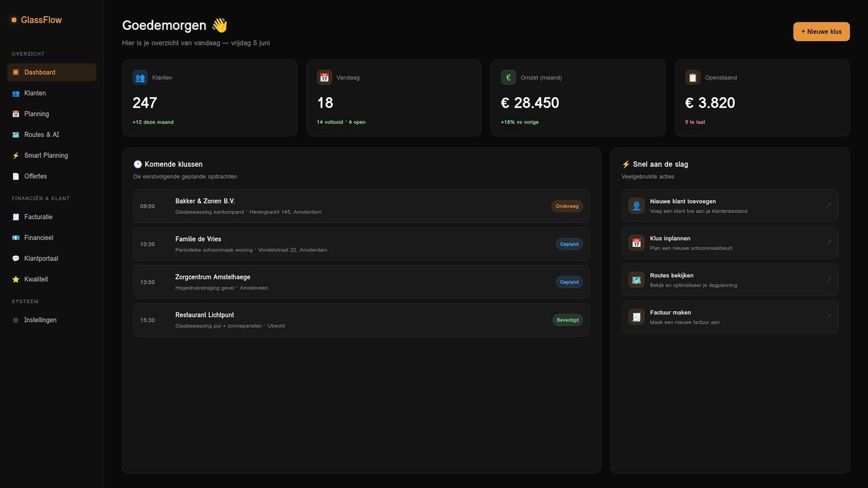The height and width of the screenshot is (488, 868).
Task: Click Gepland badge for Familie de Vries
Action: (569, 244)
